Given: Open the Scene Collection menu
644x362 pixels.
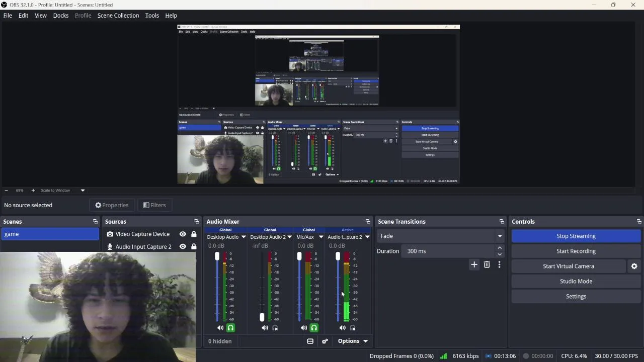Looking at the screenshot, I should coord(118,16).
